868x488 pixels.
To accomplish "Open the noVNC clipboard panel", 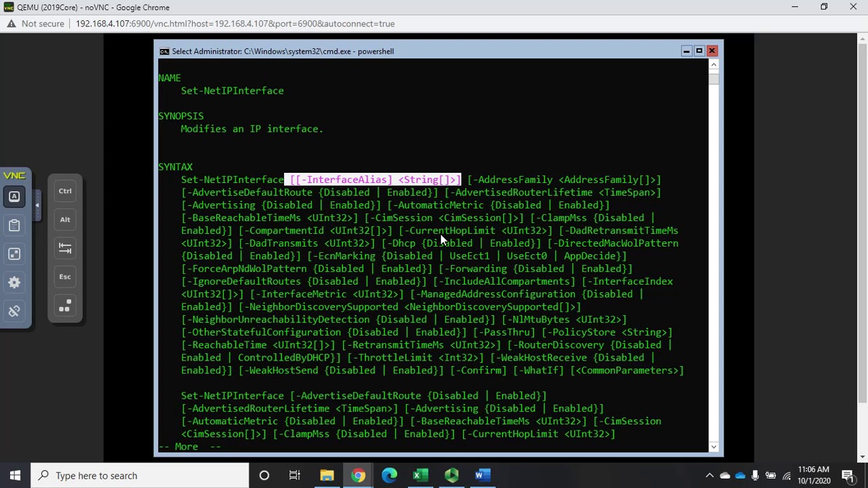I will coord(14,225).
